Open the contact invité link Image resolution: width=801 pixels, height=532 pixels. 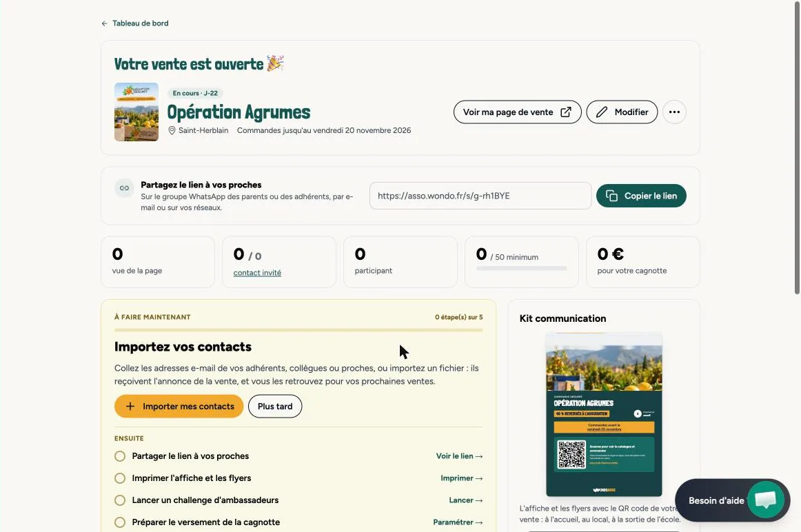257,273
